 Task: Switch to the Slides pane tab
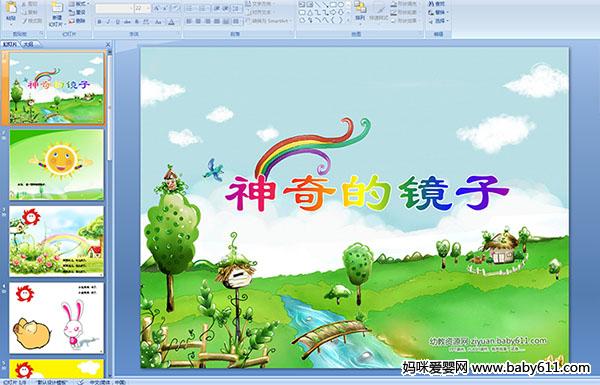coord(10,44)
